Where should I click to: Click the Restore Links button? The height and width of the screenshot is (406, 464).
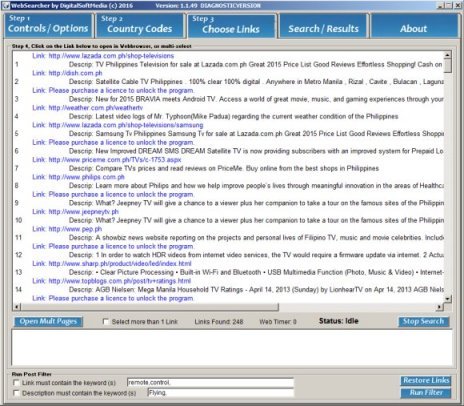426,381
